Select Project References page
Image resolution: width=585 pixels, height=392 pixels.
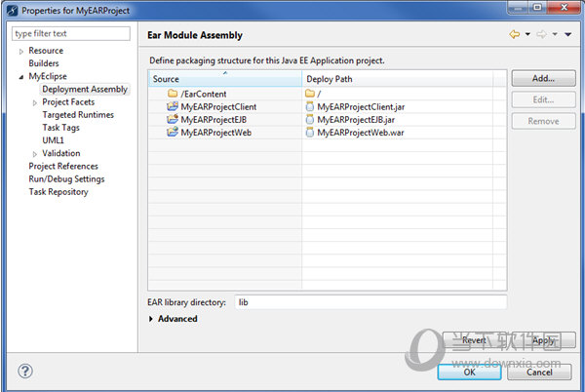click(63, 166)
